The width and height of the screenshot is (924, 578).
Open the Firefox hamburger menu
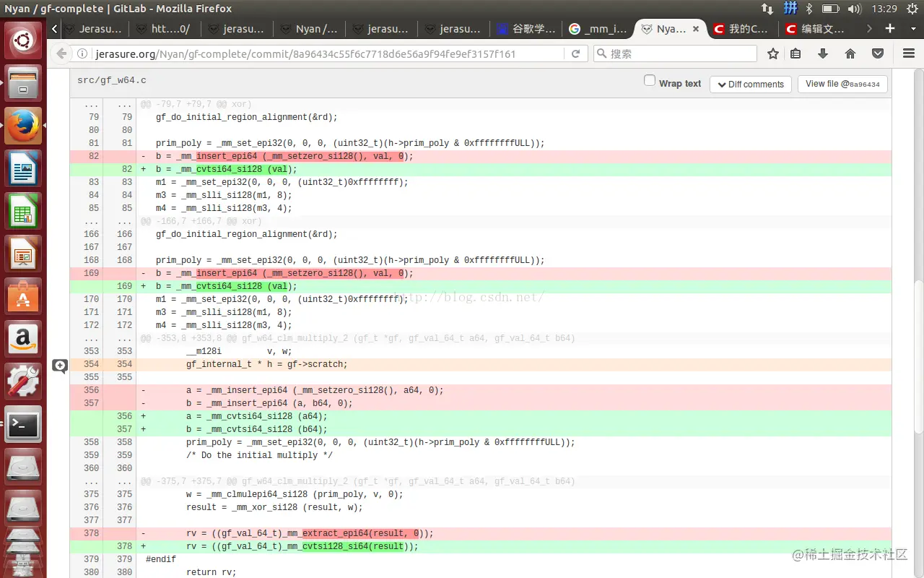[x=909, y=53]
